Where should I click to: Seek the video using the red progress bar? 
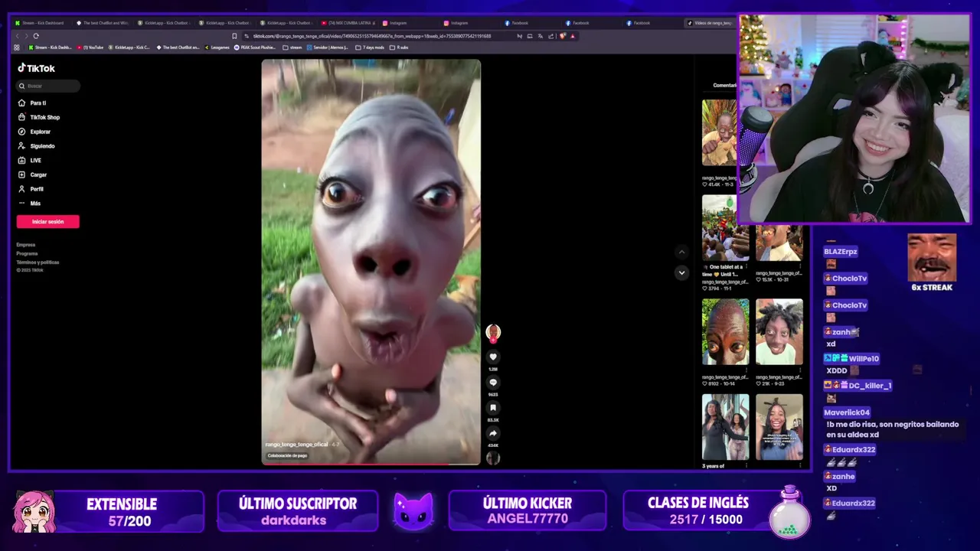pos(371,464)
